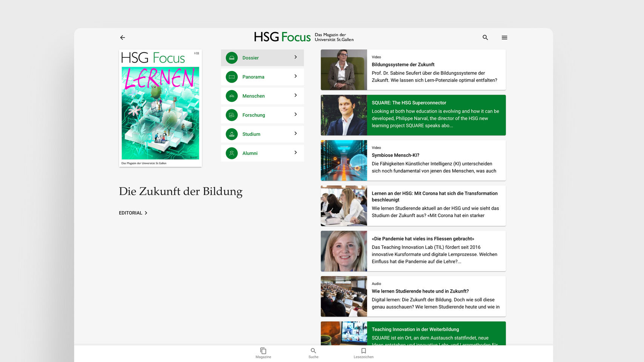The width and height of the screenshot is (644, 362).
Task: Click Sabine Seufert video thumbnail
Action: tap(344, 70)
